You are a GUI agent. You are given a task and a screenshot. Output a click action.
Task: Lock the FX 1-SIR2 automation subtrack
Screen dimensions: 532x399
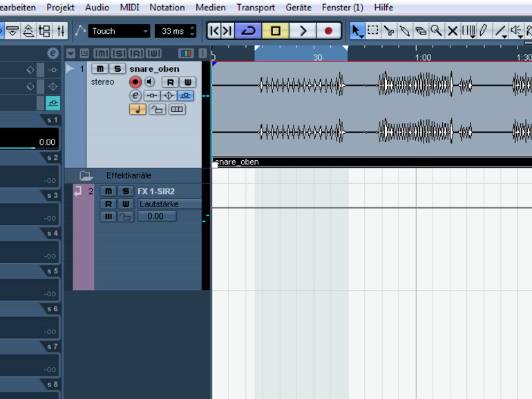click(126, 216)
